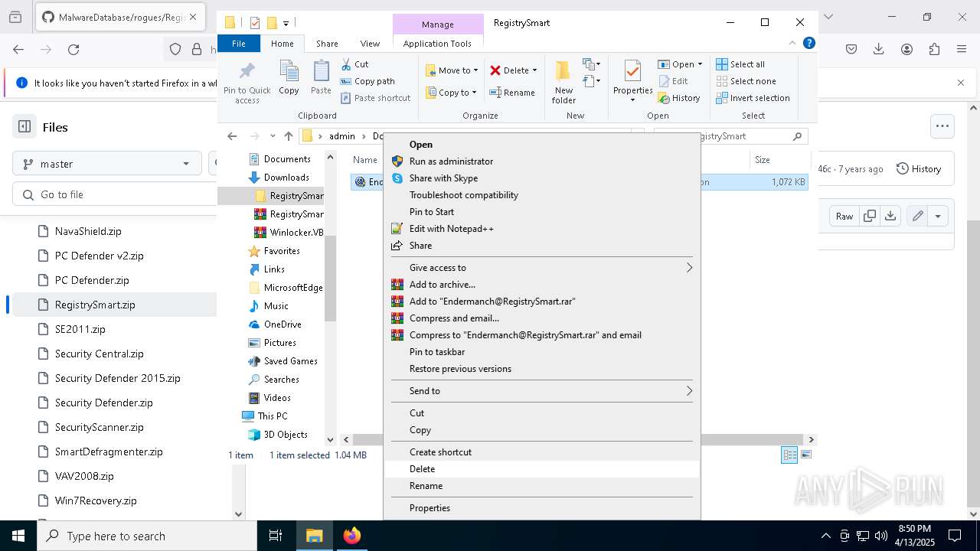Viewport: 980px width, 551px height.
Task: Collapse the GitHub Files side panel icon
Action: pyautogui.click(x=24, y=127)
